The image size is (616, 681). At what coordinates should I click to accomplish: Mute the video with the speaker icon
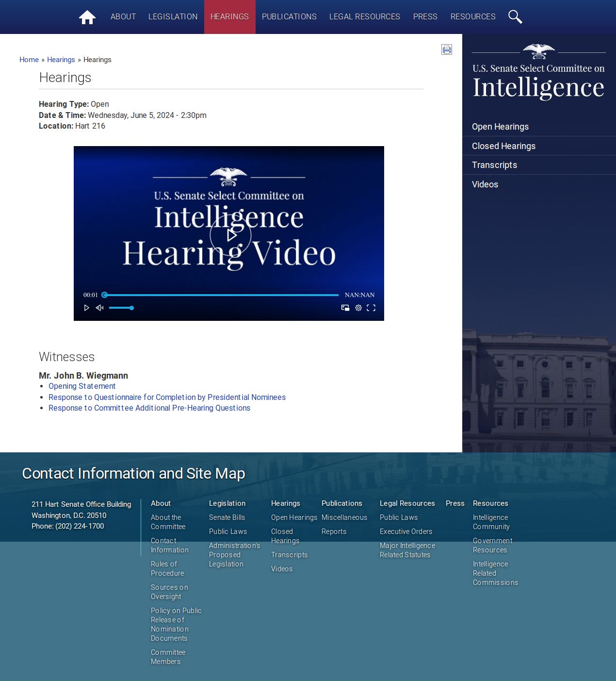click(x=100, y=308)
